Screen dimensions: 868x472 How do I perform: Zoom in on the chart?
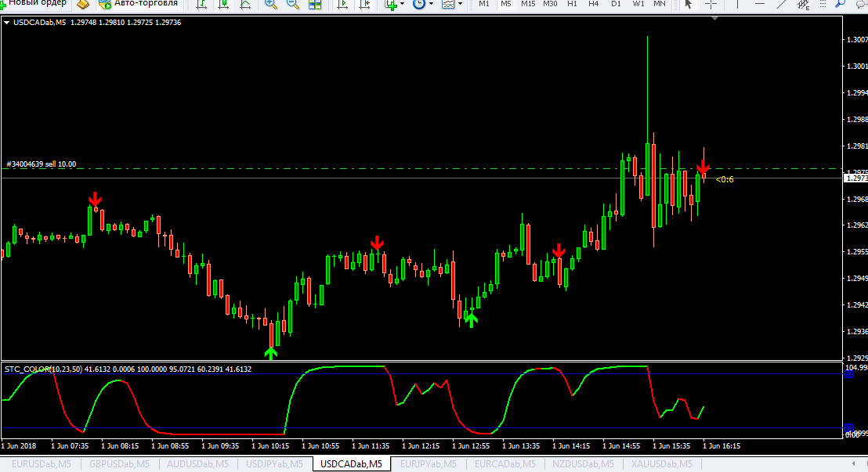tap(271, 5)
